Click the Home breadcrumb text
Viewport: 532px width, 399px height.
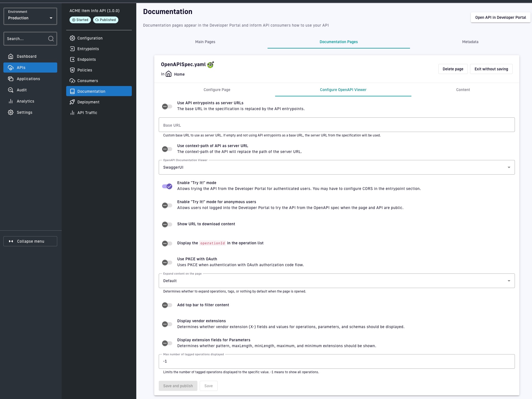coord(179,74)
